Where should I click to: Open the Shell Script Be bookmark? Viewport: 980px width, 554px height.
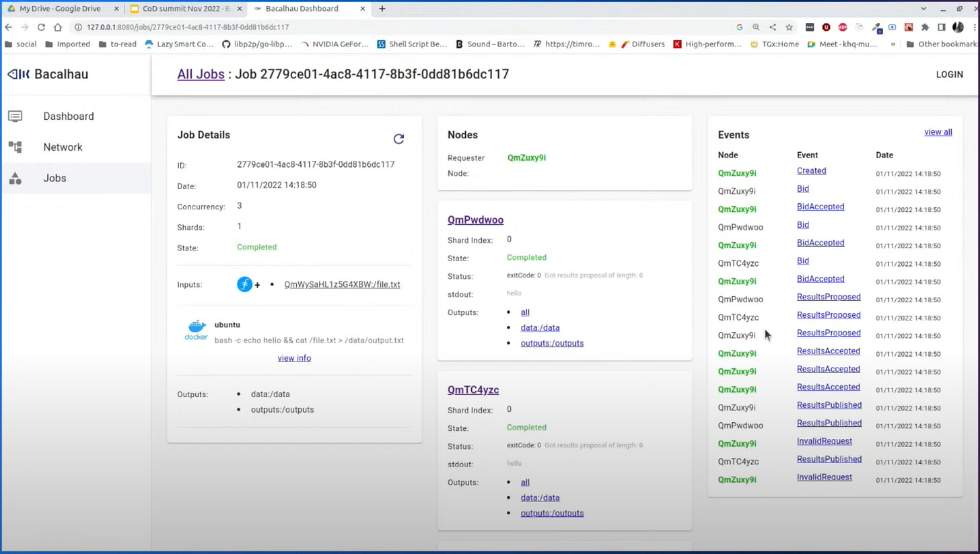click(412, 44)
